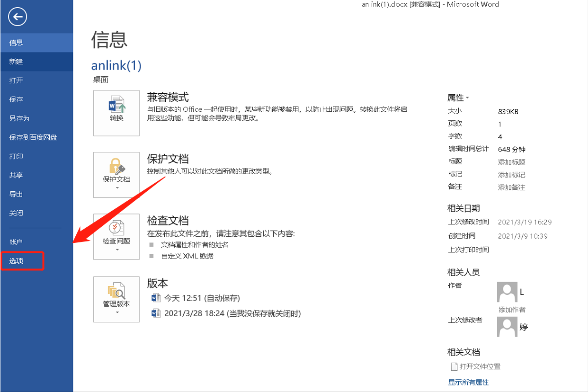Click last modified time 2021/3/19 16:29

525,222
